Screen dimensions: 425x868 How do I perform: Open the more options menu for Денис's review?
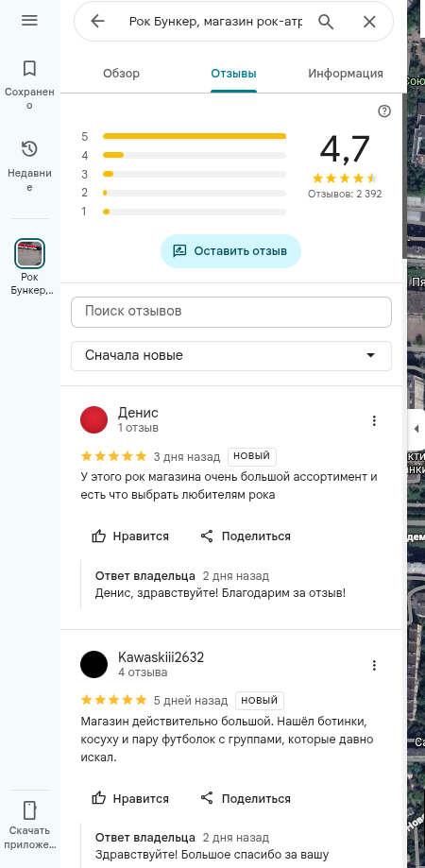(374, 420)
